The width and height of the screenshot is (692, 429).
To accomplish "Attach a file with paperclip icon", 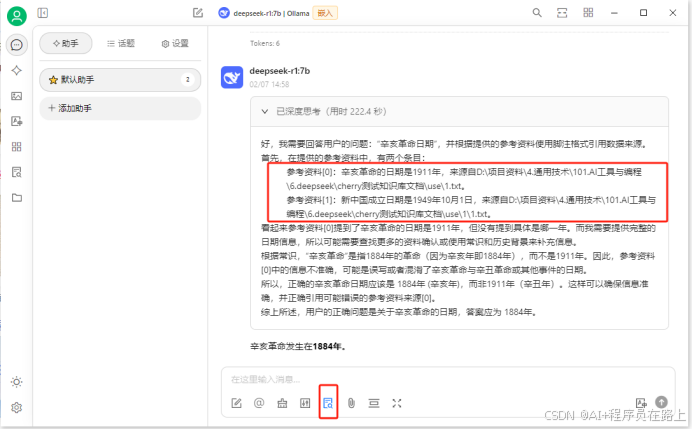I will point(351,403).
